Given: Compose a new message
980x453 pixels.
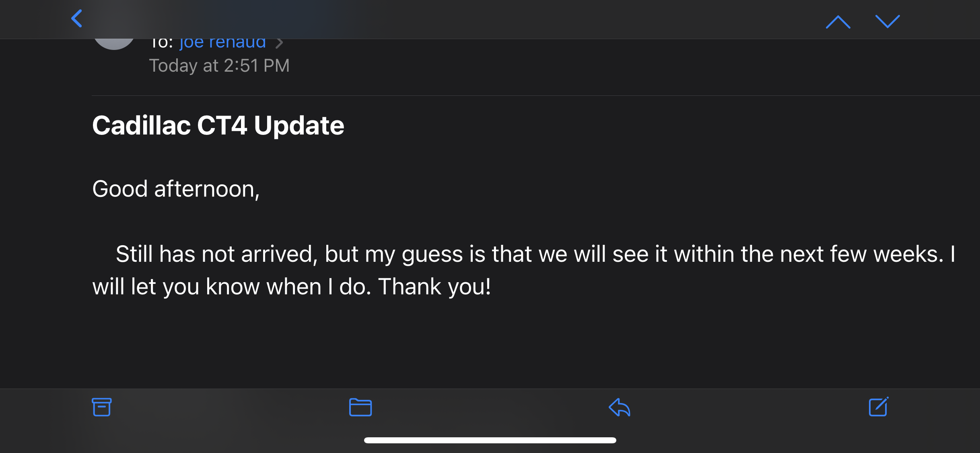Looking at the screenshot, I should tap(878, 407).
